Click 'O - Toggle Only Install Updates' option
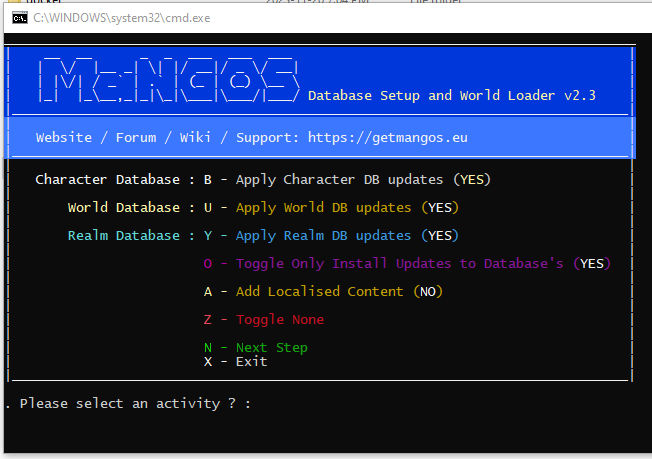This screenshot has width=652, height=459. click(x=383, y=264)
